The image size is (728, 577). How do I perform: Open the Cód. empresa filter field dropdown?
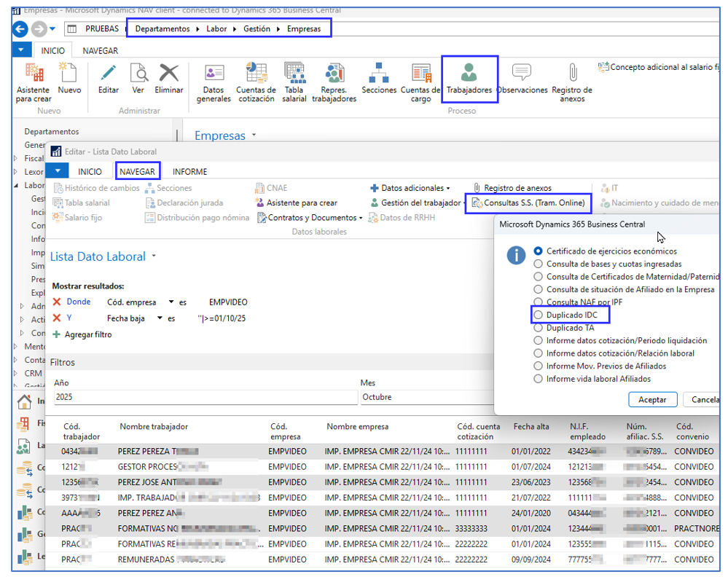pyautogui.click(x=171, y=302)
